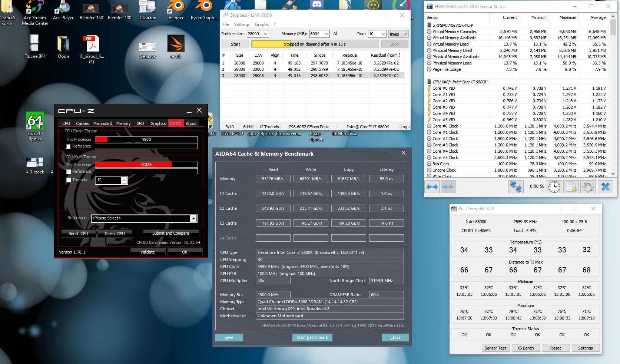620x364 pixels.
Task: Open the Settings menu in LinX
Action: click(242, 24)
